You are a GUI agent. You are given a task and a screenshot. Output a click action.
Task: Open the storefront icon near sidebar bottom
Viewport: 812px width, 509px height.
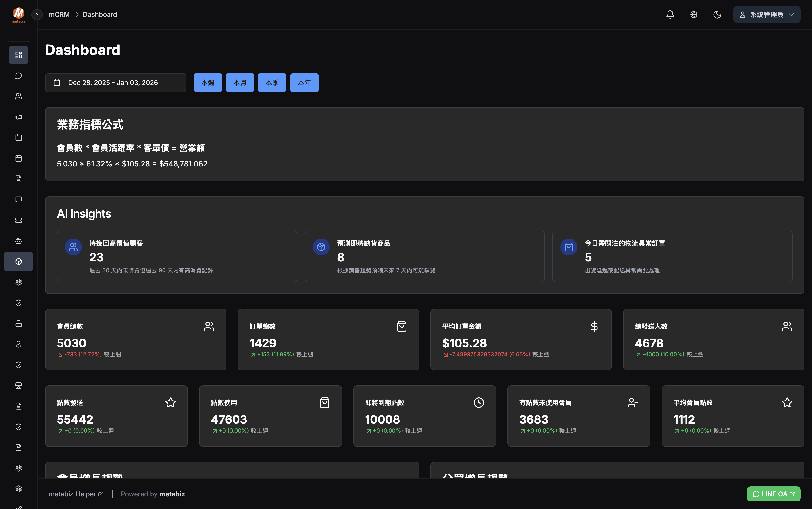pyautogui.click(x=19, y=386)
